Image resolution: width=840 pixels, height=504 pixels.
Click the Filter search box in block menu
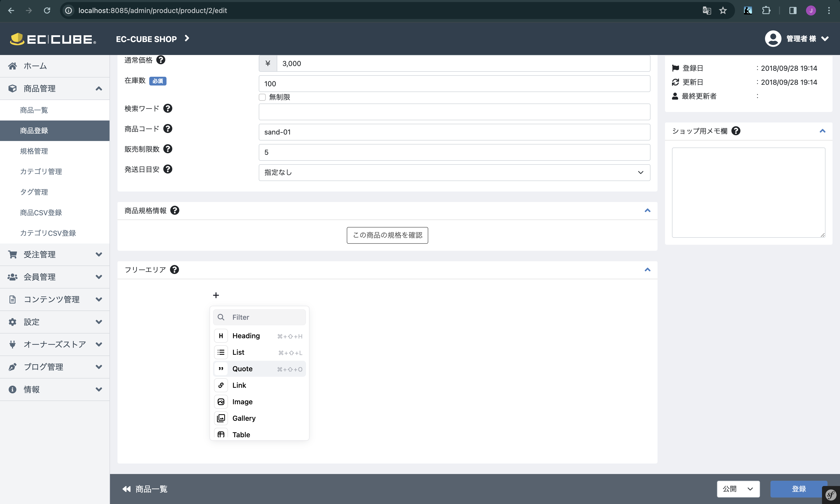coord(259,317)
